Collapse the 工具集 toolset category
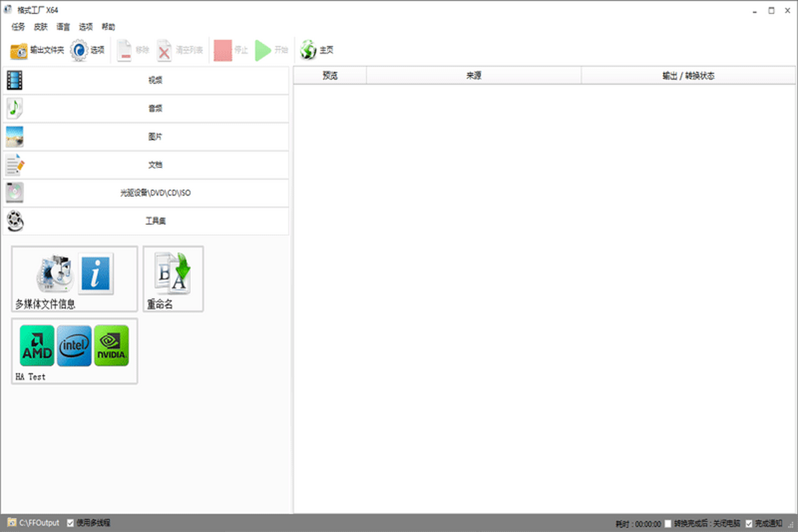The width and height of the screenshot is (798, 532). pos(146,221)
